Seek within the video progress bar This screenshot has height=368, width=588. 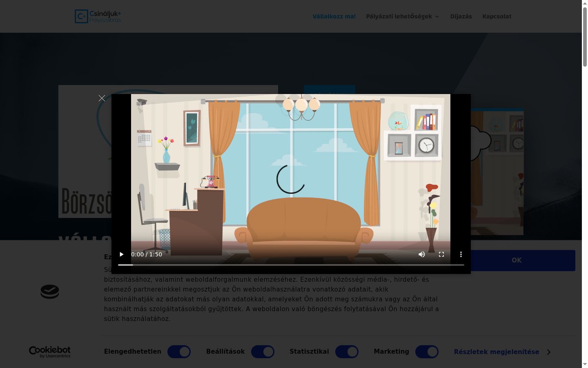(x=291, y=265)
